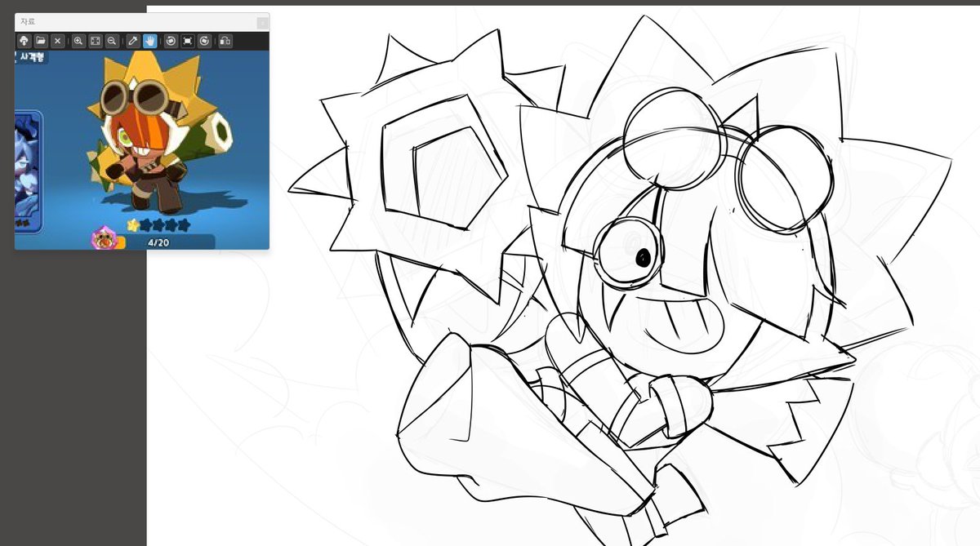The image size is (980, 546).
Task: Toggle the hand pan tool
Action: pyautogui.click(x=149, y=41)
